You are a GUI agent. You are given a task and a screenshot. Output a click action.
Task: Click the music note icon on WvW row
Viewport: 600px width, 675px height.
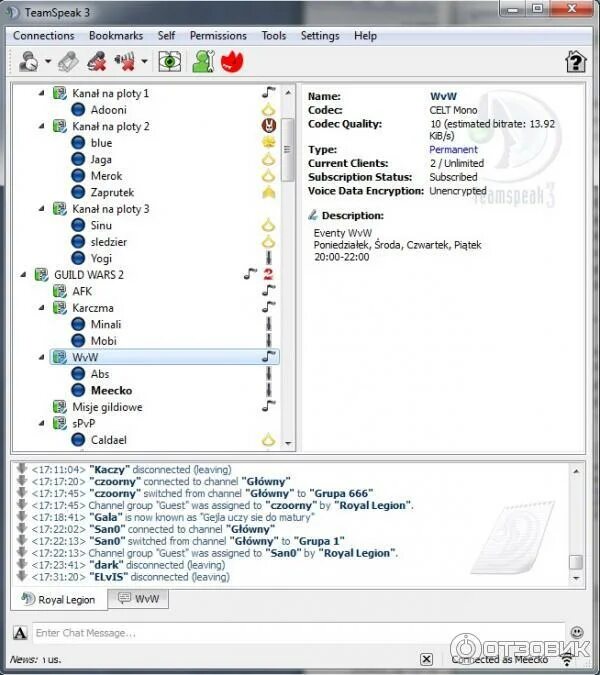tap(269, 357)
